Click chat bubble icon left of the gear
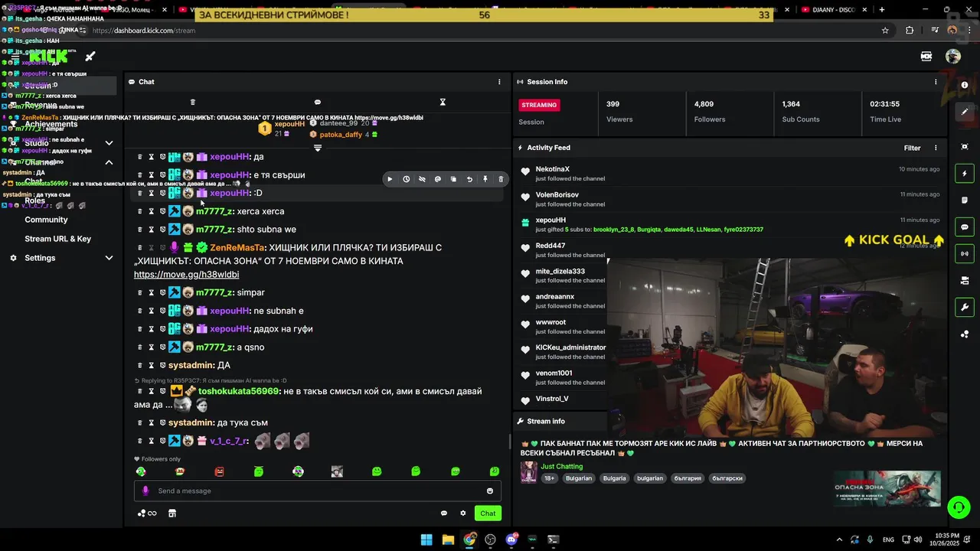The height and width of the screenshot is (551, 980). [444, 514]
